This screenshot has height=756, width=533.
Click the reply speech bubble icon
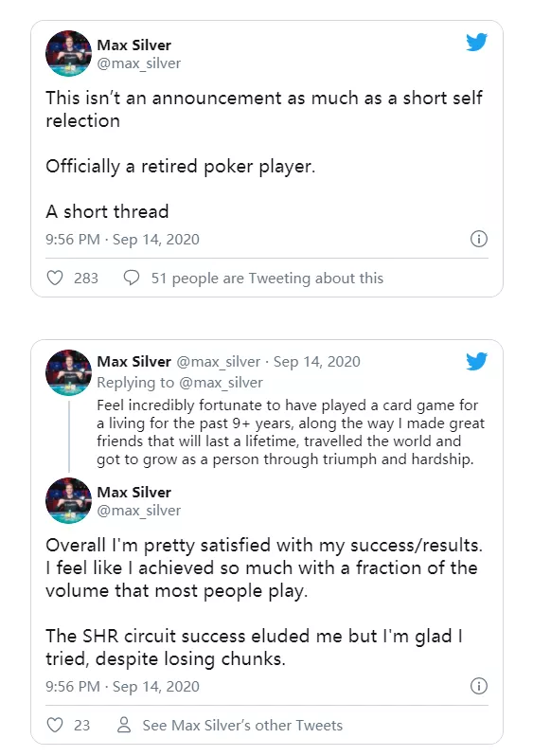132,278
